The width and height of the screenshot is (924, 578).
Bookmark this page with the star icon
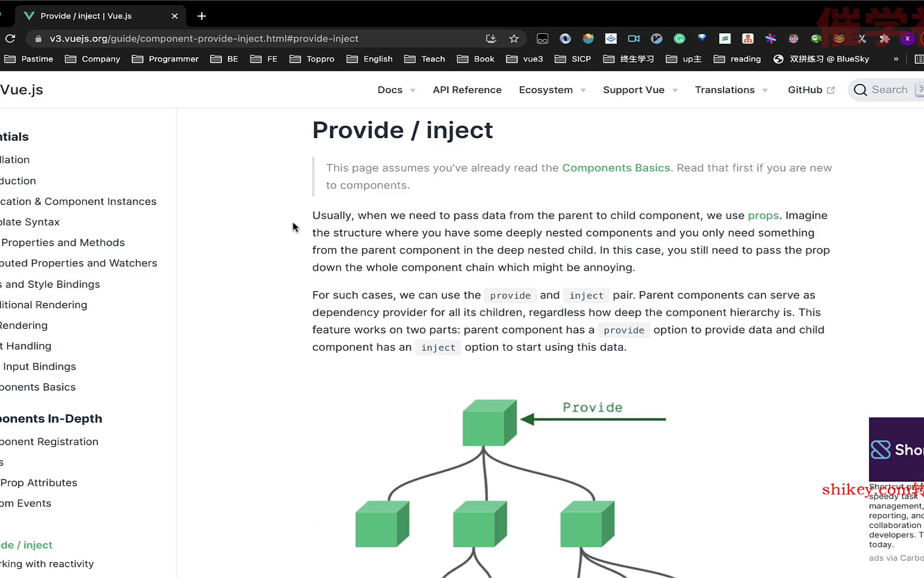pos(514,39)
